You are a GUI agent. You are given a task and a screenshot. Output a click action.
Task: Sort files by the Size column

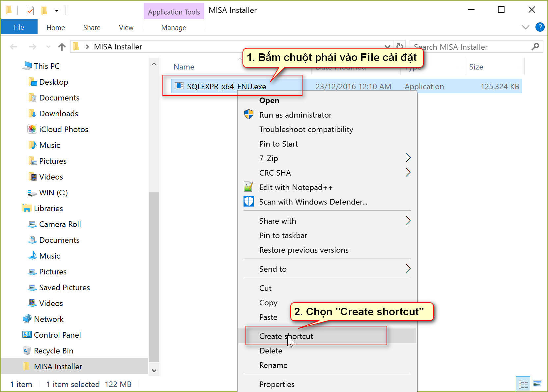476,67
